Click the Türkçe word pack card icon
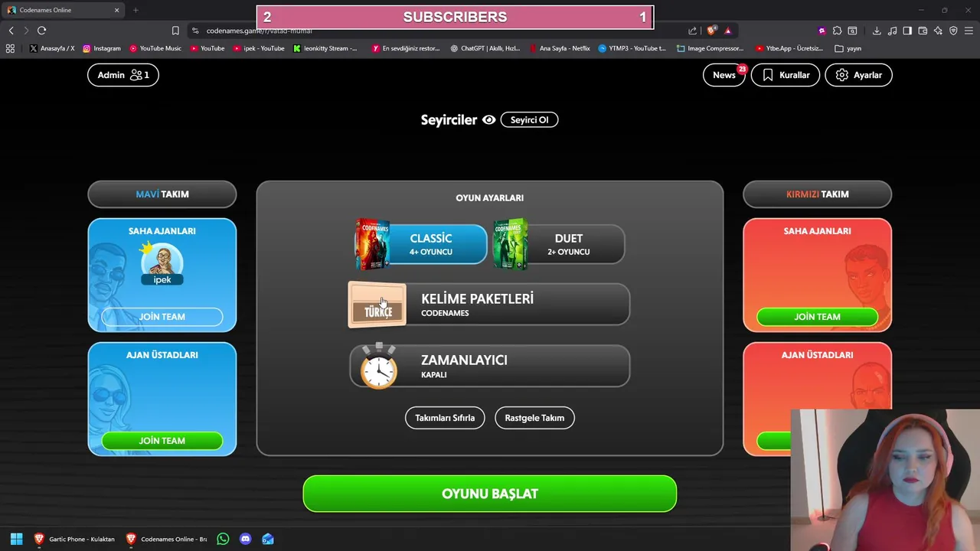Viewport: 980px width, 551px height. click(377, 305)
